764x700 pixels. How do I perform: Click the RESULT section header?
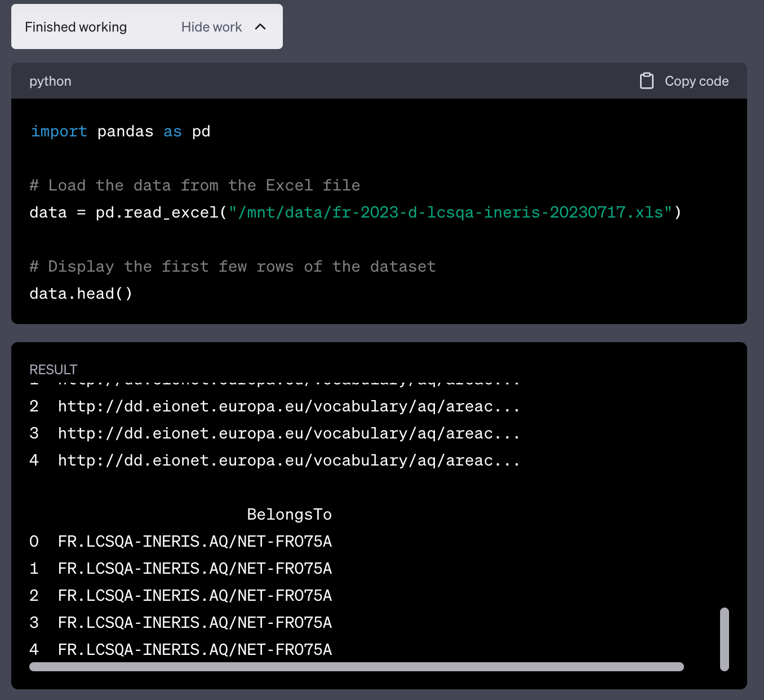coord(53,369)
